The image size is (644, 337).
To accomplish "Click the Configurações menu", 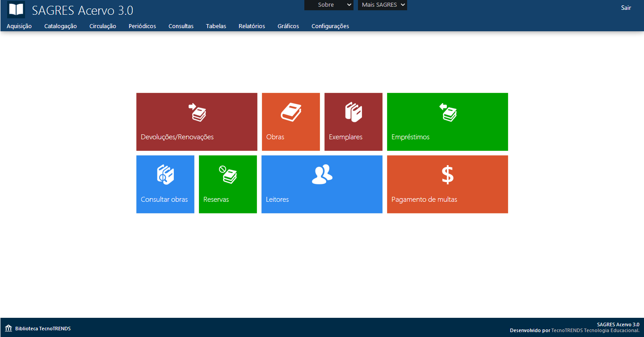I will (330, 26).
